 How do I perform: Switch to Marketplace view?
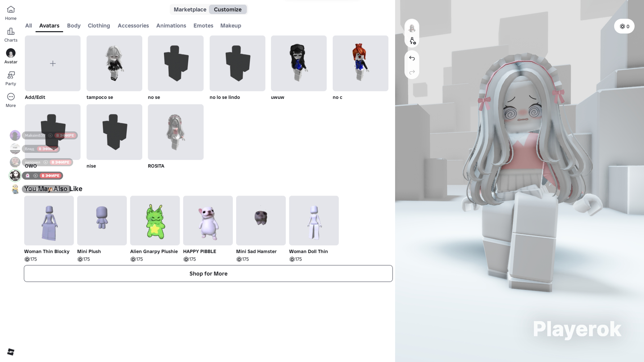point(190,9)
